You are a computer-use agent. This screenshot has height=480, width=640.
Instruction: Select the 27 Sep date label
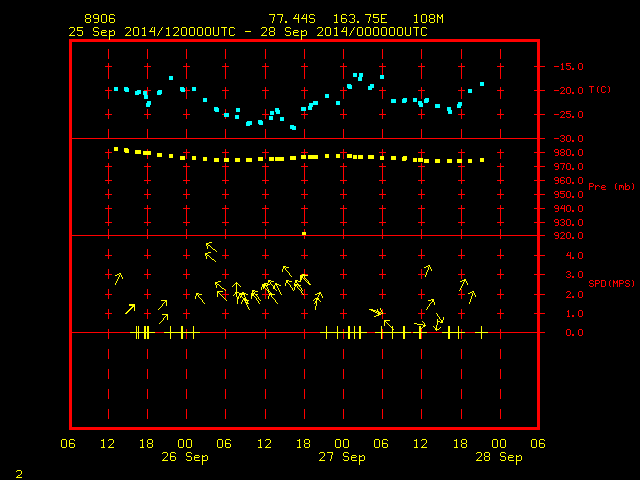tap(342, 457)
